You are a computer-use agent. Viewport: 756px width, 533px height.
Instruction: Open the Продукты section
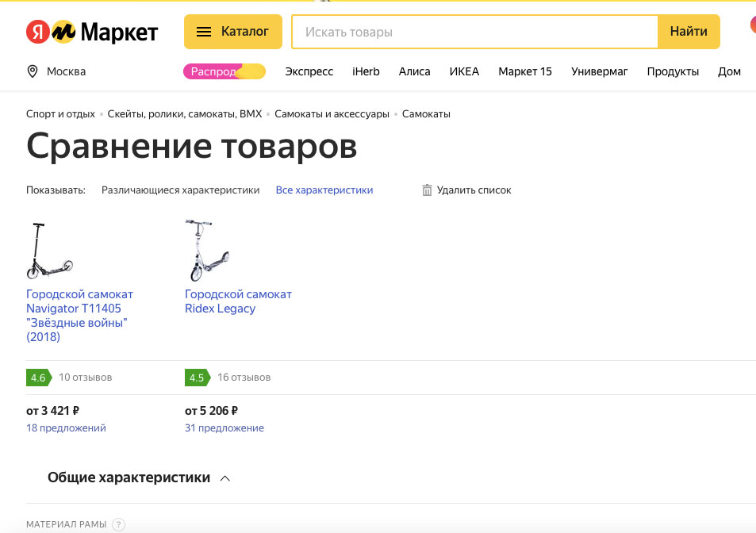pos(673,71)
